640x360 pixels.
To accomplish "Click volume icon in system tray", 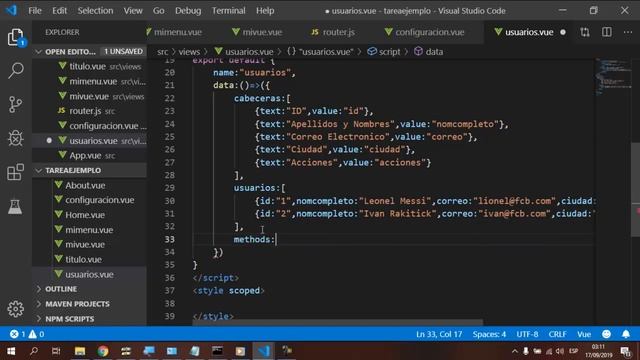I will click(x=560, y=351).
